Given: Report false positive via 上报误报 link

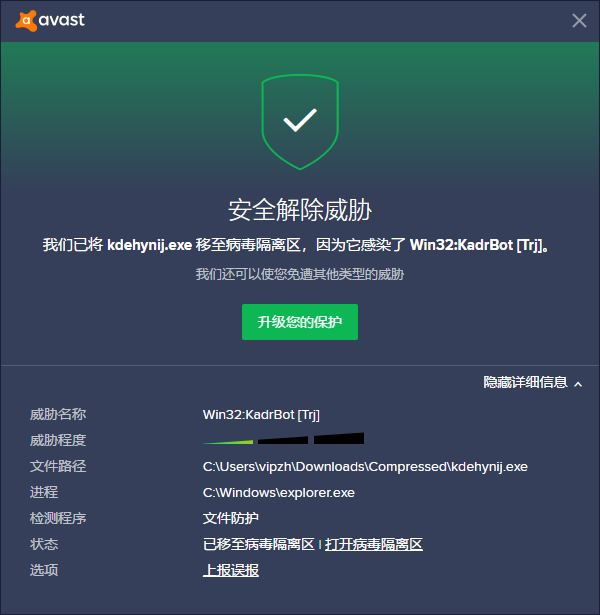Looking at the screenshot, I should click(231, 570).
